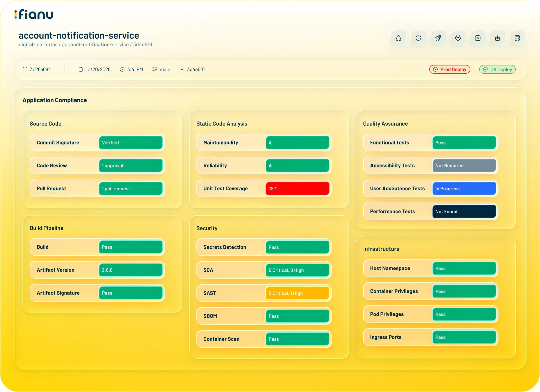
Task: Select the Reliability row
Action: 264,166
